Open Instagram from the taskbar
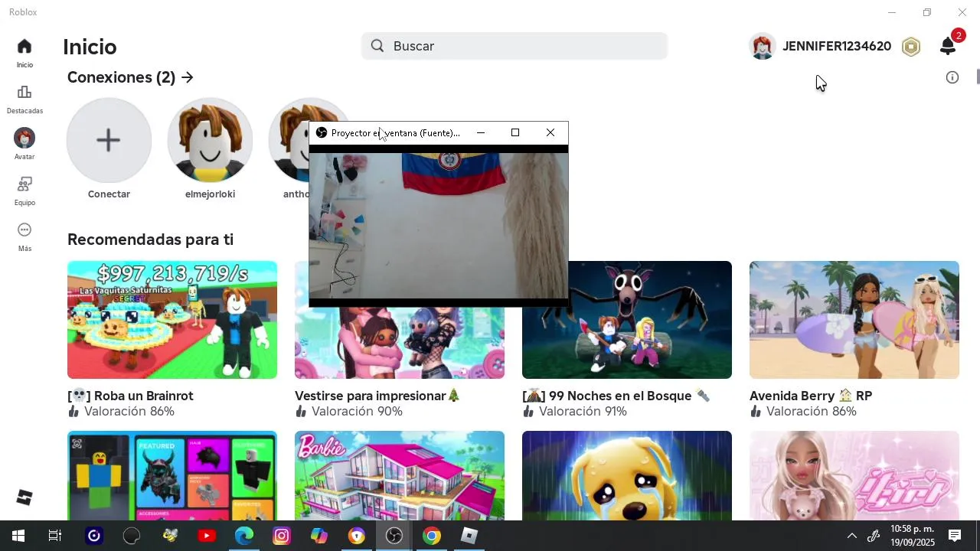Viewport: 980px width, 551px height. pos(282,536)
